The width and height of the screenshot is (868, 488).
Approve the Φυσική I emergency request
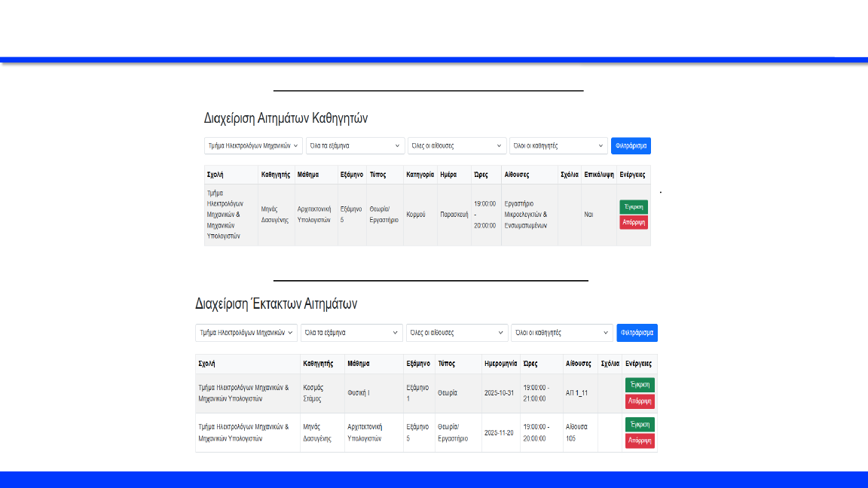(640, 385)
